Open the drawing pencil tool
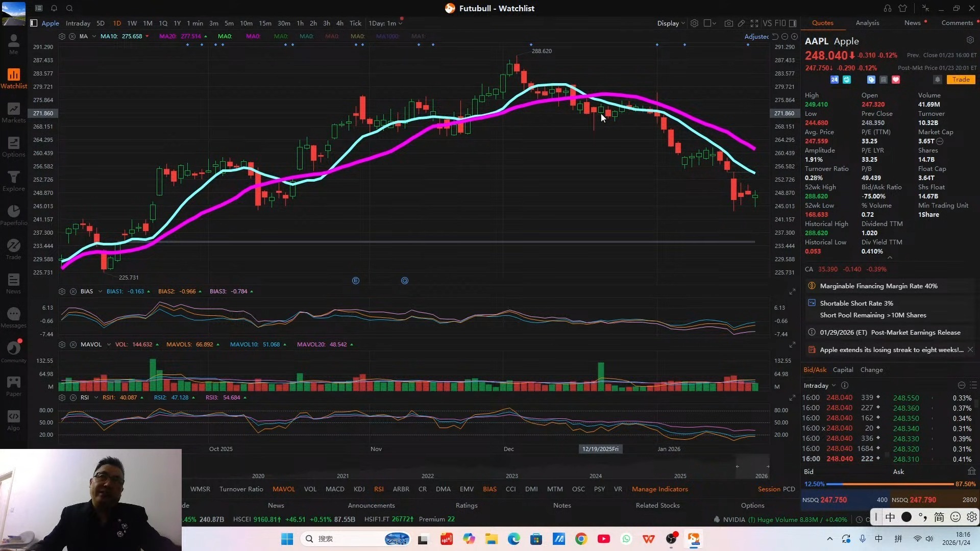 click(x=741, y=23)
